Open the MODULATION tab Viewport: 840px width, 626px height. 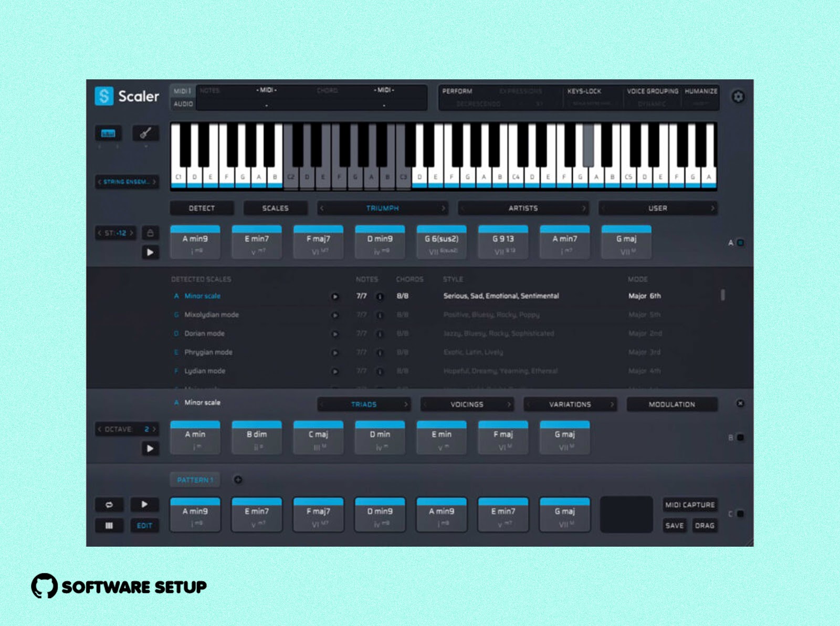coord(672,404)
